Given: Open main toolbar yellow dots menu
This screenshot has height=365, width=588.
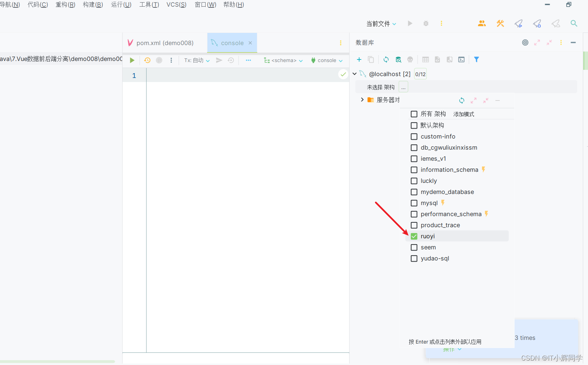Looking at the screenshot, I should pyautogui.click(x=441, y=23).
